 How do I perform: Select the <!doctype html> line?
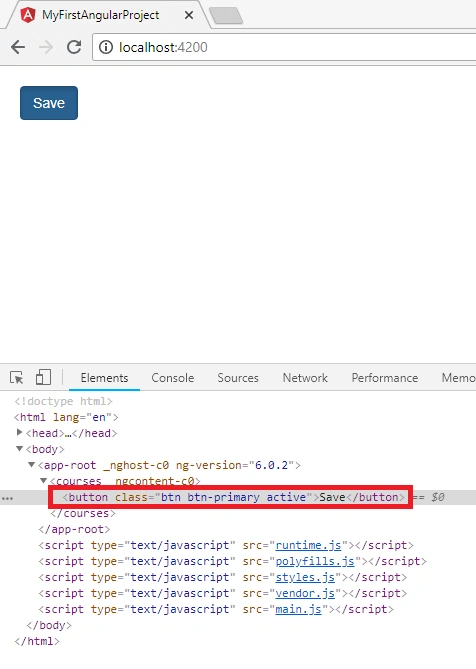(x=63, y=401)
